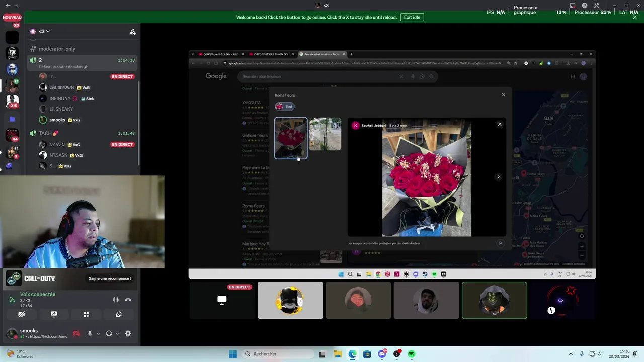Select smooks in the voice channel list
Image resolution: width=644 pixels, height=362 pixels.
click(57, 120)
